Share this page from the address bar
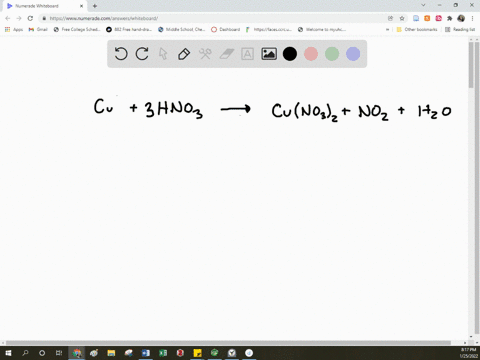Screen dimensions: 480x360 (x=391, y=18)
